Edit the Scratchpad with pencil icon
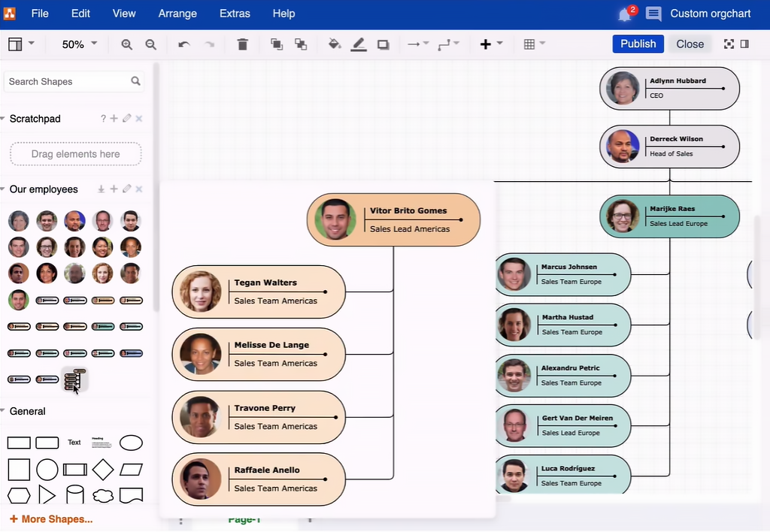 point(126,118)
